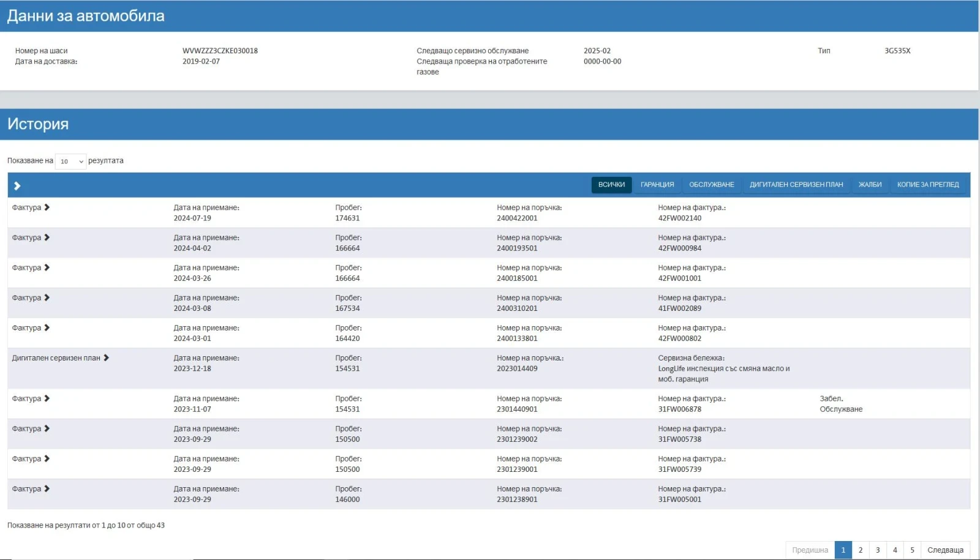Viewport: 980px width, 560px height.
Task: Click chevron on invoice 31FW005739
Action: point(47,458)
